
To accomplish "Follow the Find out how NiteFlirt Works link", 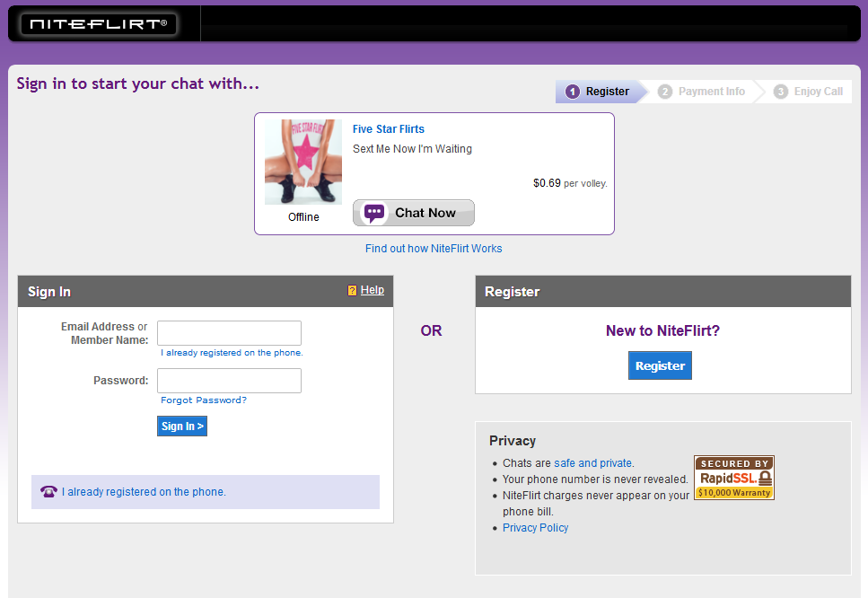I will [x=434, y=249].
